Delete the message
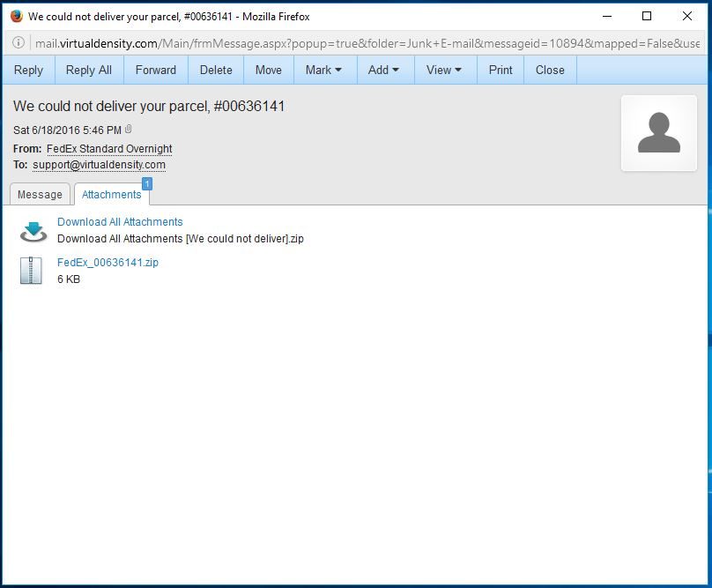Image resolution: width=712 pixels, height=588 pixels. [x=216, y=70]
